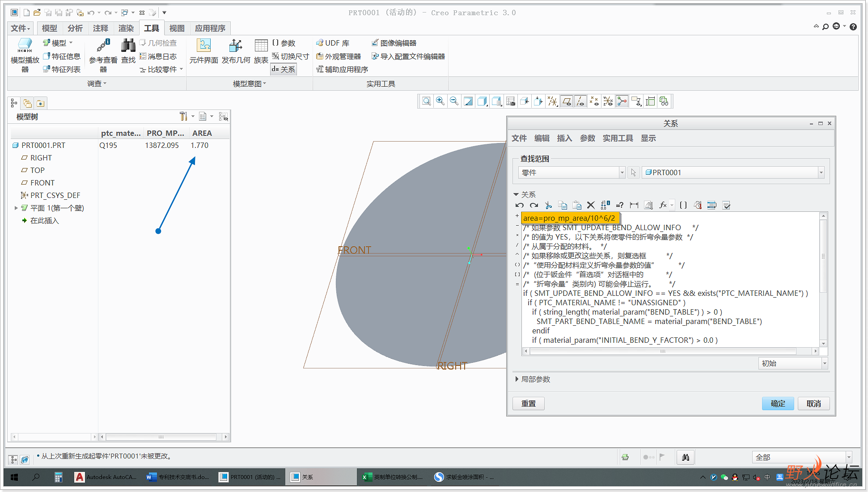Open Excel workbook from Windows taskbar
The width and height of the screenshot is (868, 492).
click(x=393, y=477)
